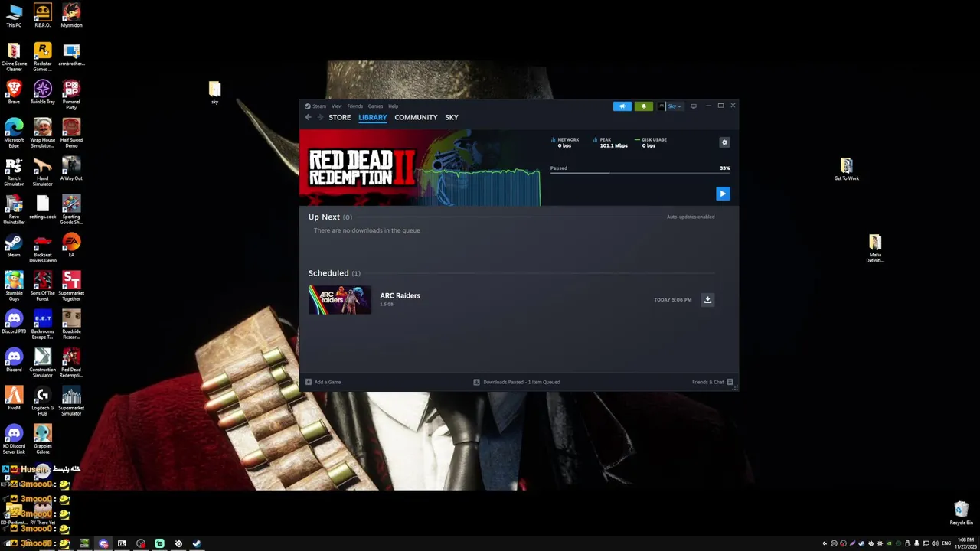The width and height of the screenshot is (980, 551).
Task: Select the Mafia Definitive folder on desktop
Action: click(x=875, y=248)
